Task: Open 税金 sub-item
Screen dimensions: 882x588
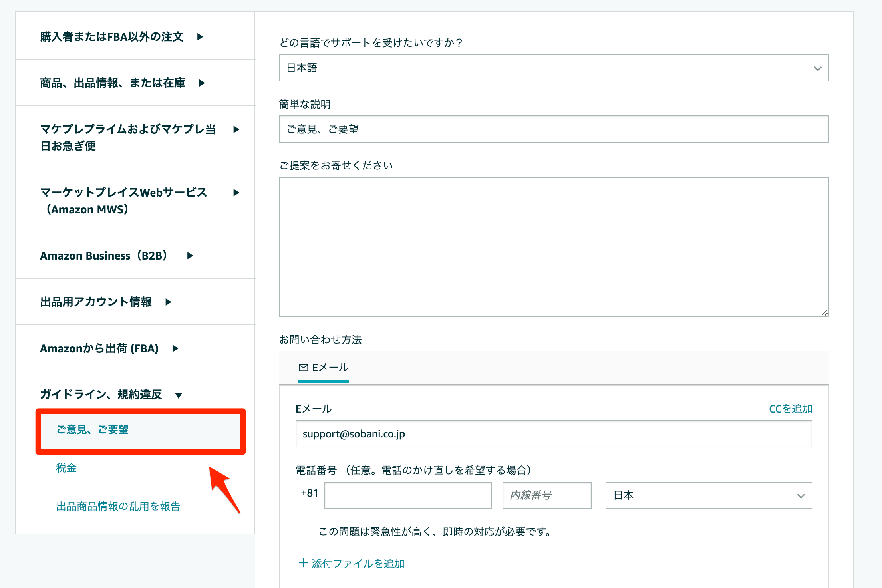Action: 66,468
